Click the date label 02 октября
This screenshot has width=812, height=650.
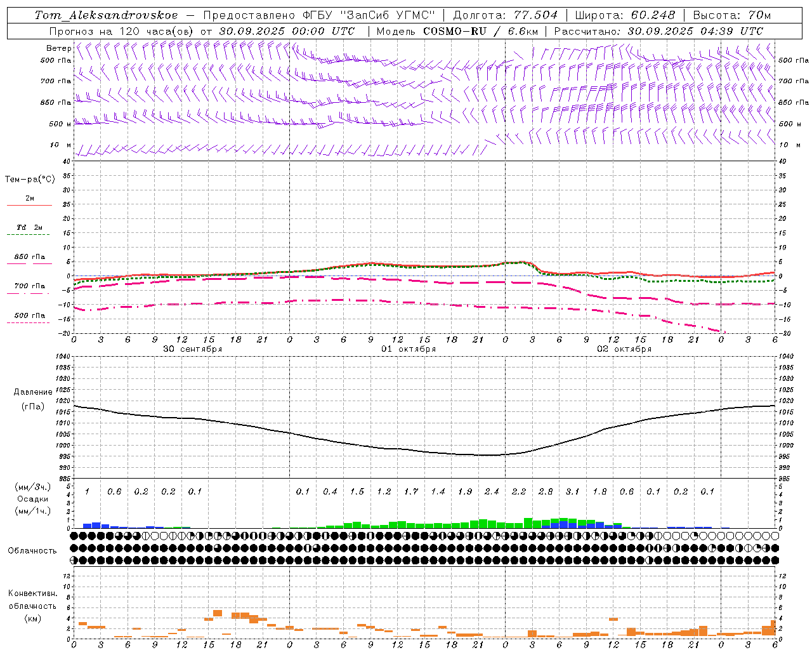click(624, 349)
